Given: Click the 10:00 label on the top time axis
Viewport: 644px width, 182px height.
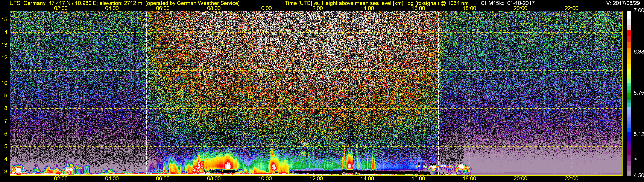Looking at the screenshot, I should coord(265,8).
